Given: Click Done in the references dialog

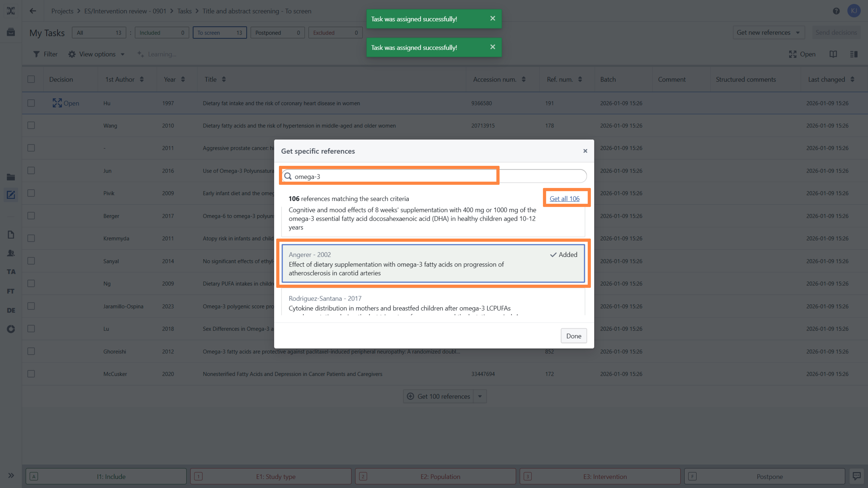Looking at the screenshot, I should click(573, 336).
